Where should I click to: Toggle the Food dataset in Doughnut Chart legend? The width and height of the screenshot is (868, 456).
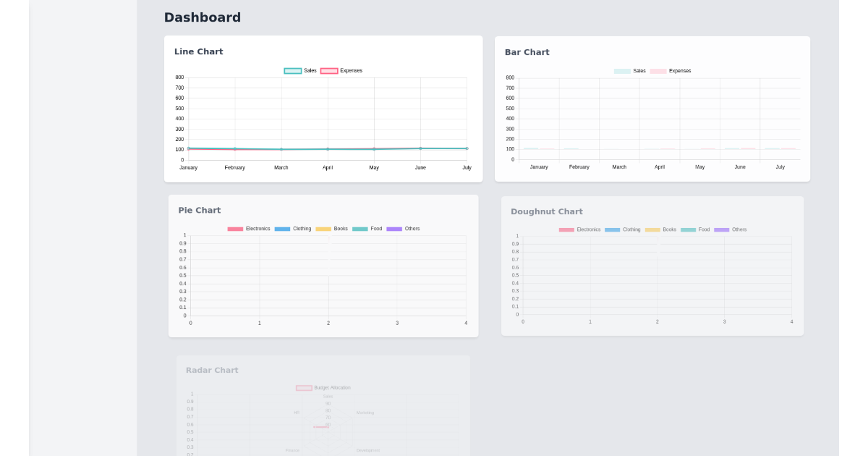pos(687,229)
